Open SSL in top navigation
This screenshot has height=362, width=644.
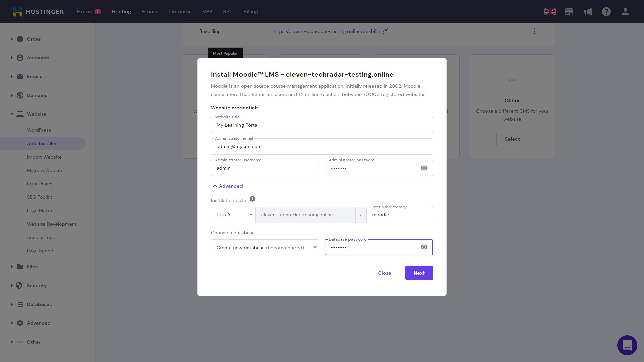coord(228,12)
